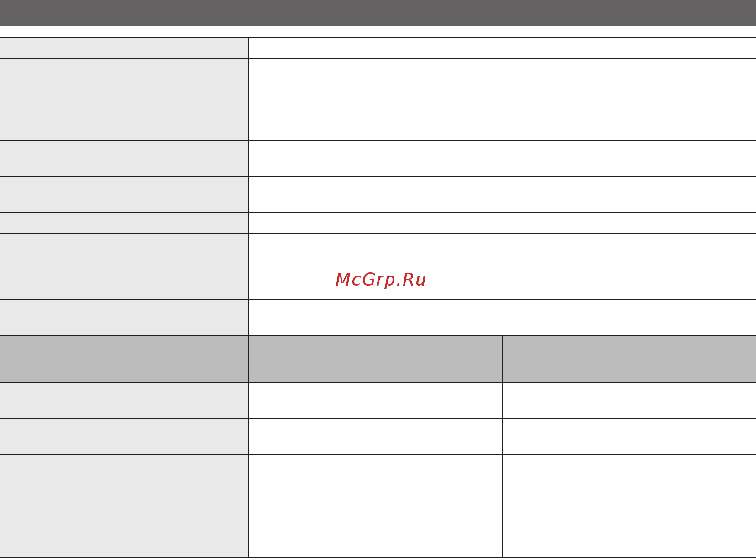The height and width of the screenshot is (558, 756).
Task: Click the seventh row's white value cell
Action: pyautogui.click(x=502, y=318)
